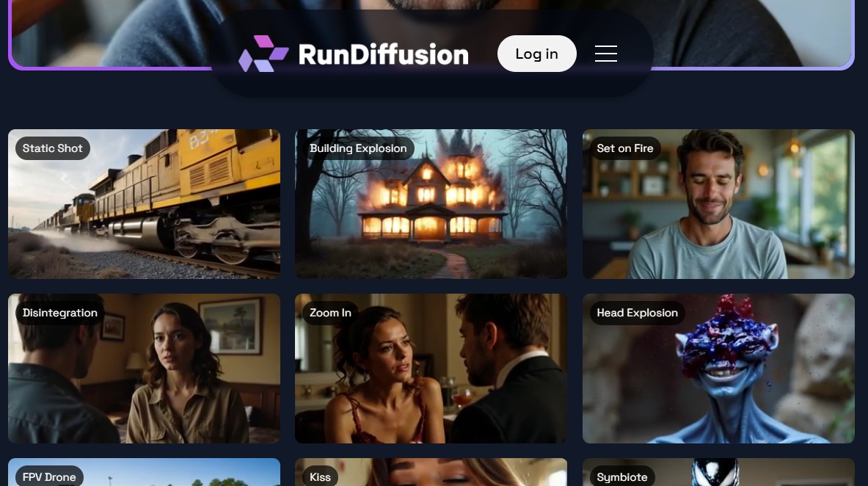868x486 pixels.
Task: Click the Building Explosion label tag
Action: pos(358,148)
